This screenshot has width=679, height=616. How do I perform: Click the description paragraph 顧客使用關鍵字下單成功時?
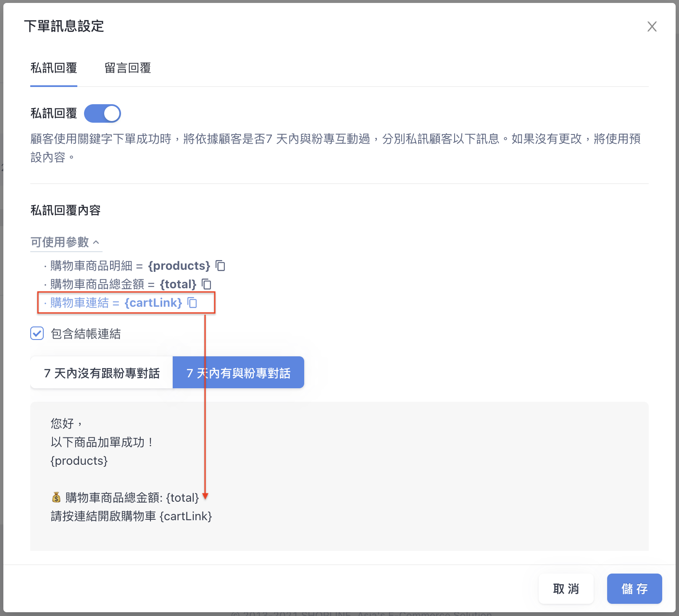(335, 148)
